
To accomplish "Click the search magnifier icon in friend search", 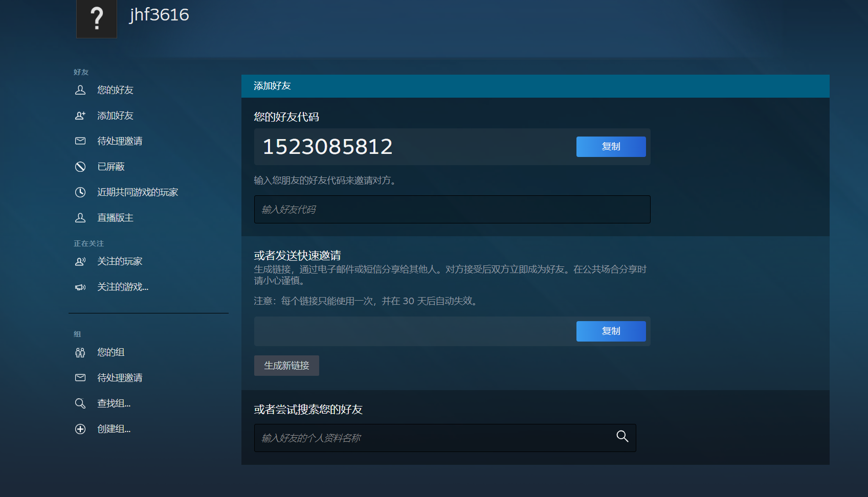I will pos(622,436).
